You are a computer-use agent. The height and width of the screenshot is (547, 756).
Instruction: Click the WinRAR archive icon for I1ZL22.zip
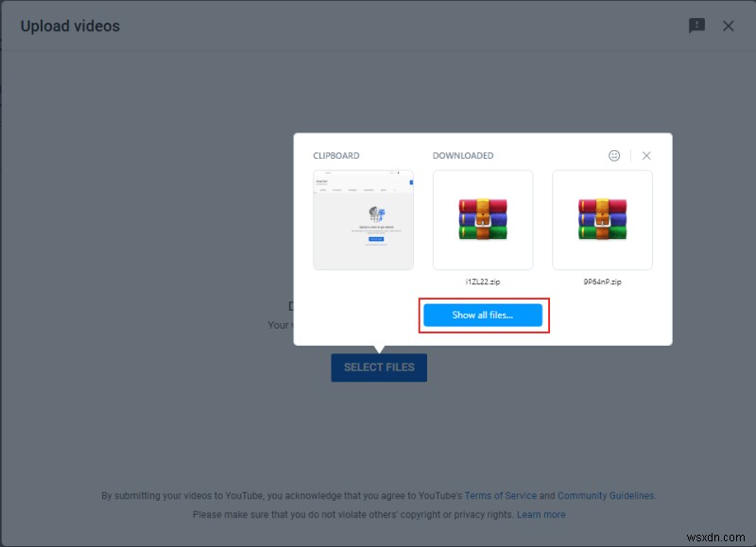click(x=483, y=219)
